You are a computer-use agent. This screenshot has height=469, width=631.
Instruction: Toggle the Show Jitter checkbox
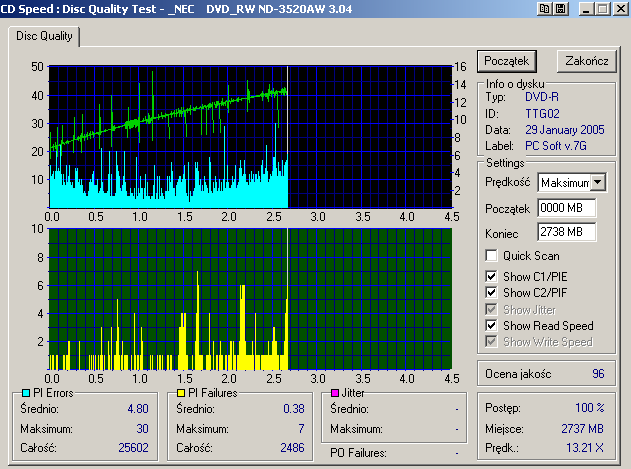pos(491,310)
